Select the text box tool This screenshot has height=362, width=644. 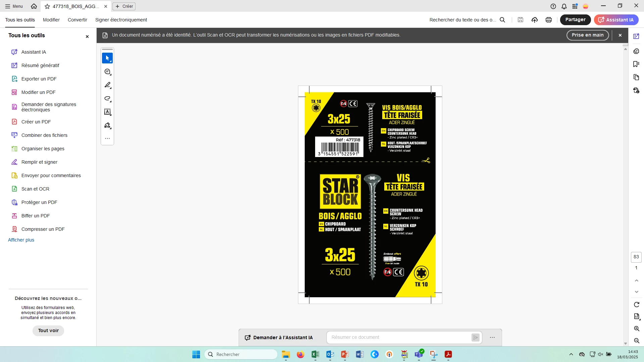click(x=107, y=112)
